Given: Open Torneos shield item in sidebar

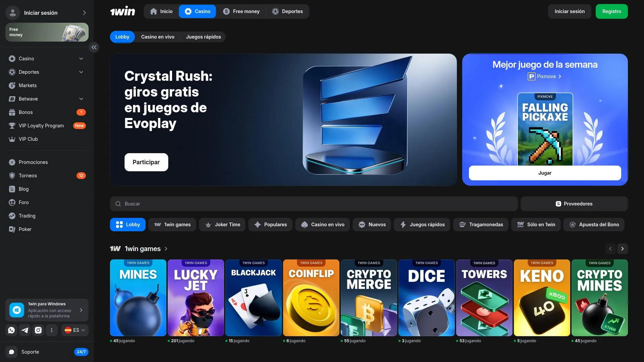Looking at the screenshot, I should click(x=47, y=176).
